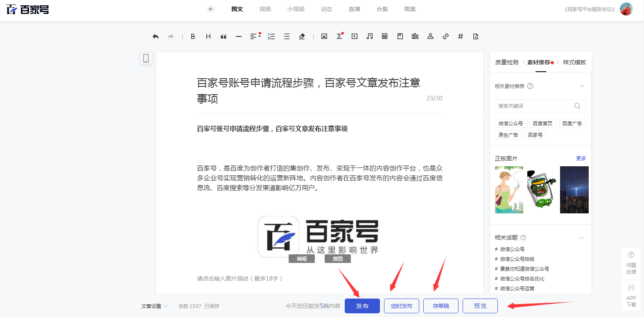Open the 样式模板 panel tab

(x=574, y=62)
